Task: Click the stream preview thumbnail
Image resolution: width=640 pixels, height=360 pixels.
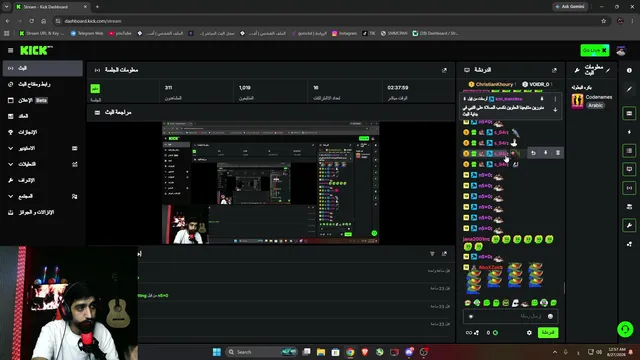Action: (x=271, y=182)
